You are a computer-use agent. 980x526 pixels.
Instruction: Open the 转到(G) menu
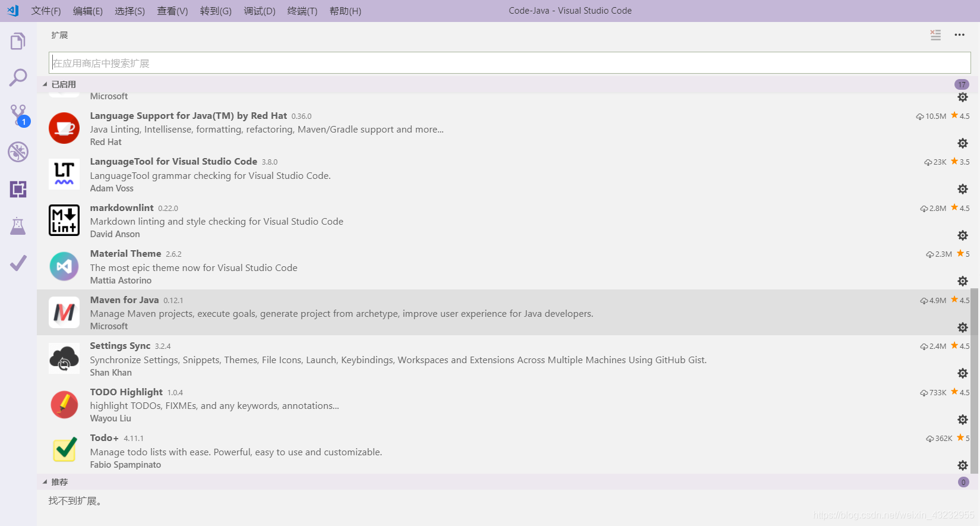coord(216,11)
